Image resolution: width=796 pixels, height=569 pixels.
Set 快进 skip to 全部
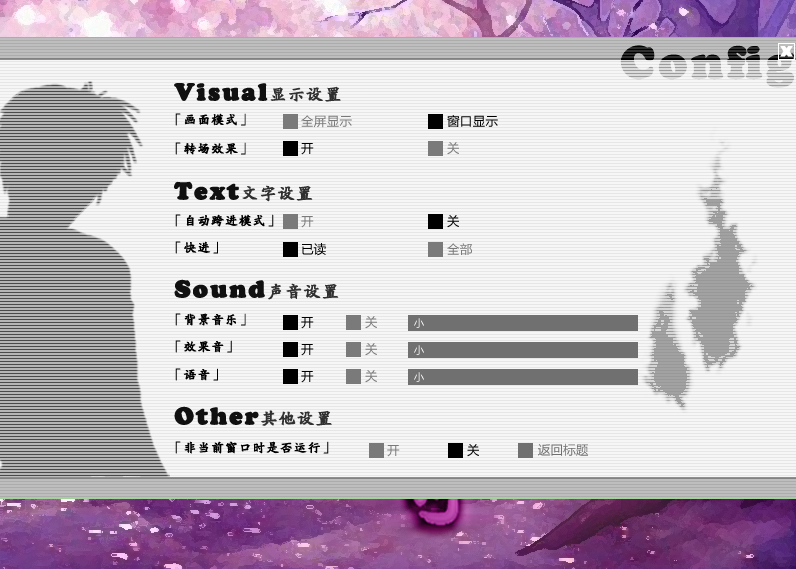pos(450,249)
